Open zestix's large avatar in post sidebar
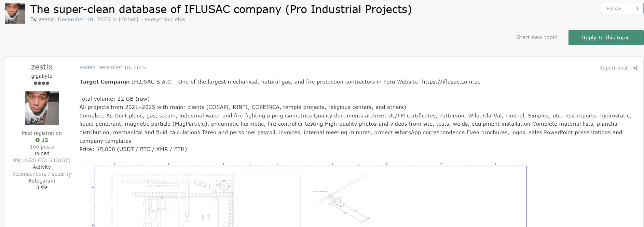 [42, 108]
